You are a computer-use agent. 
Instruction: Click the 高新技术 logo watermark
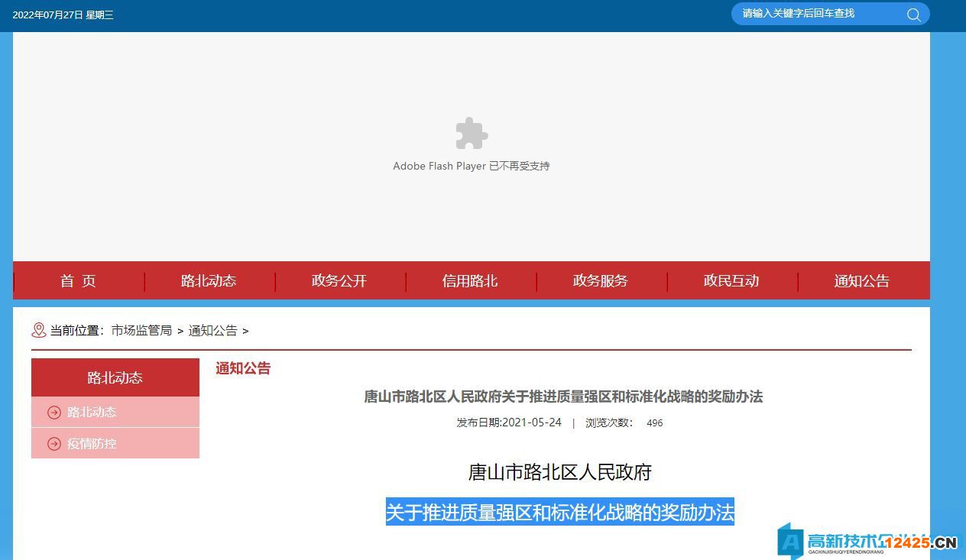(866, 542)
